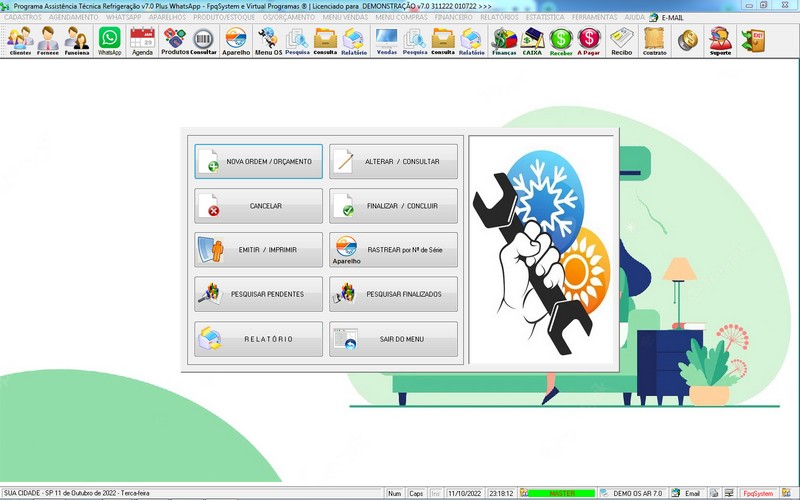Click the Pesquisa icon right of Vendas
This screenshot has height=500, width=800.
[415, 41]
